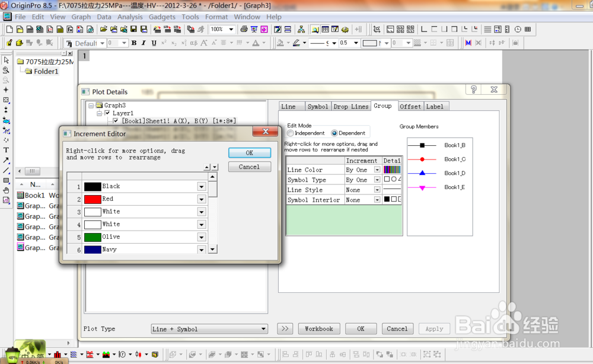The image size is (593, 364).
Task: Select the Pointer tool in the tools sidebar
Action: point(6,60)
